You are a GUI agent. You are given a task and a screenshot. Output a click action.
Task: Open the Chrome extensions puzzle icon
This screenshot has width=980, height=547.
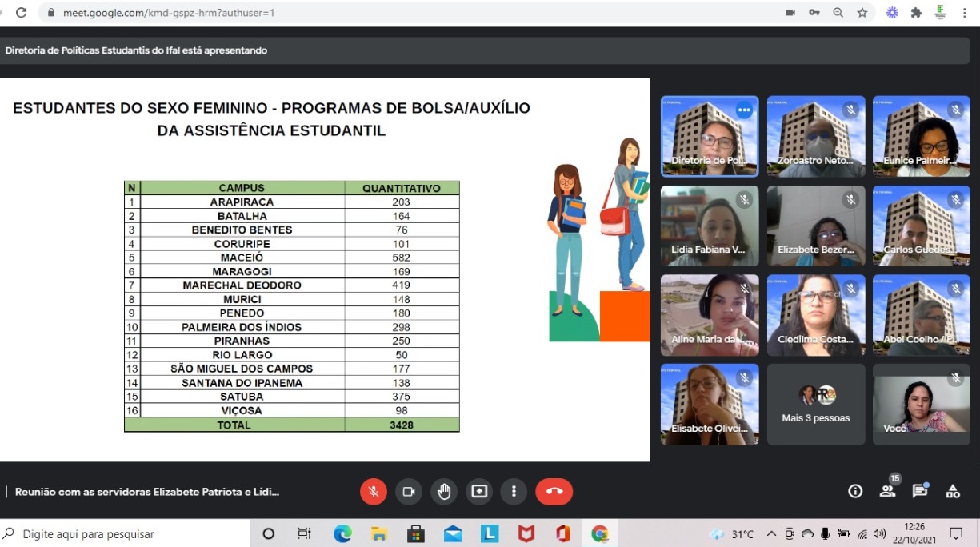pyautogui.click(x=916, y=13)
